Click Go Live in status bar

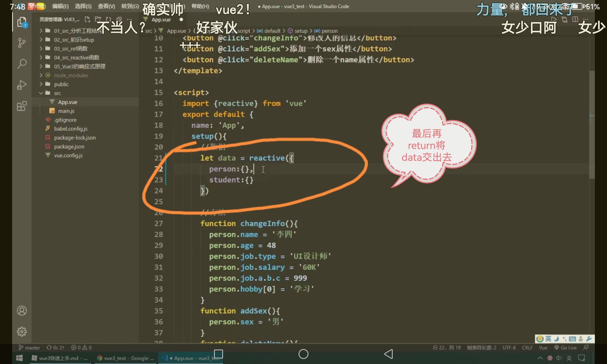pyautogui.click(x=565, y=348)
